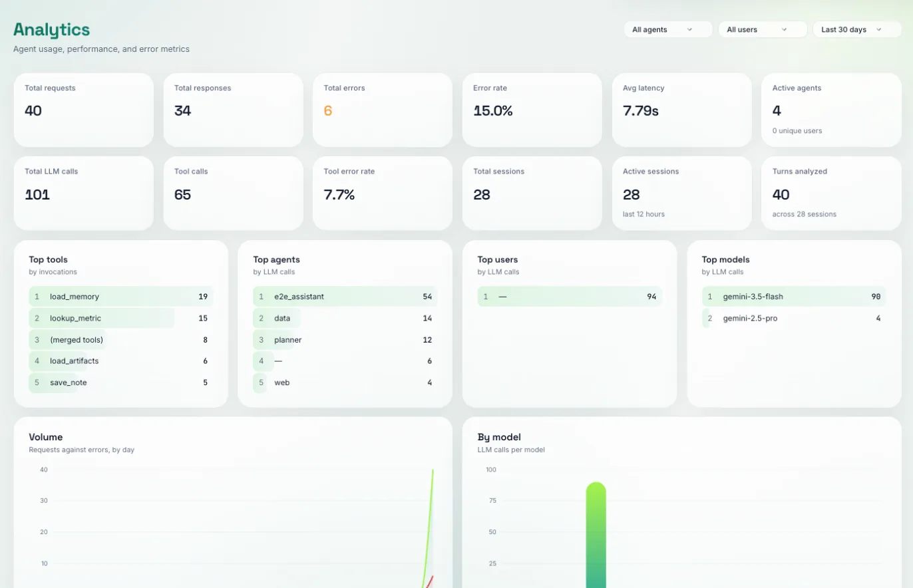Click the Total requests card
Image resolution: width=913 pixels, height=588 pixels.
pos(84,110)
